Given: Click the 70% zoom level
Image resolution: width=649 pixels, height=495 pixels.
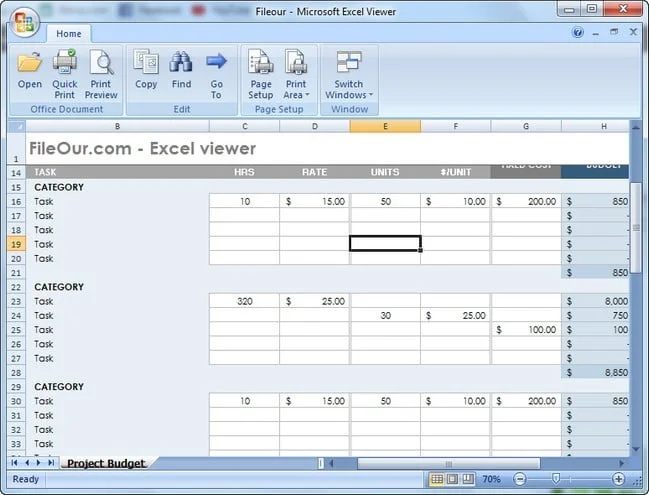Looking at the screenshot, I should tap(493, 480).
